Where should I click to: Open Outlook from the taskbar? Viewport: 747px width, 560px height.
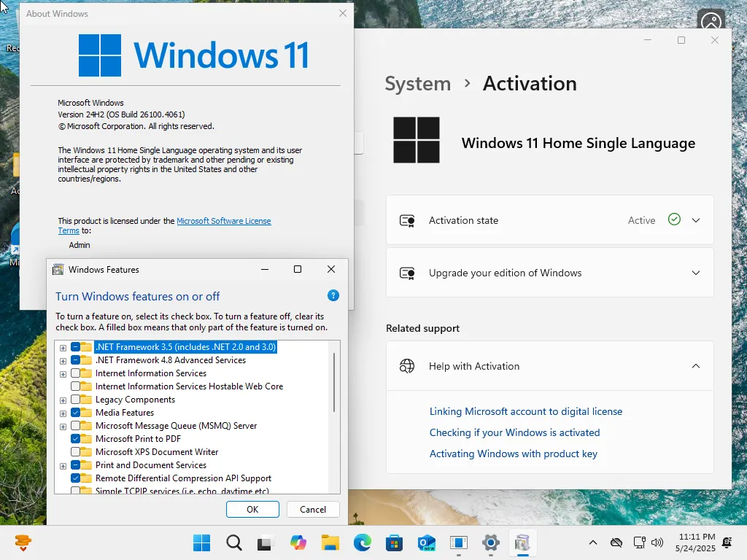[426, 542]
